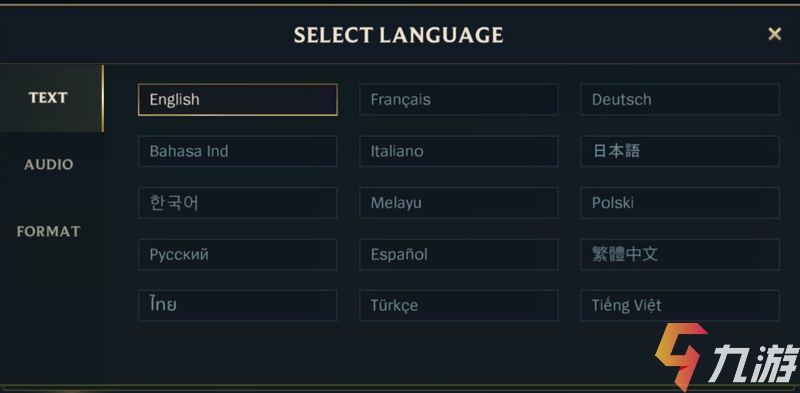The image size is (800, 393).
Task: Click the 九游 watermark logo
Action: pos(727,357)
